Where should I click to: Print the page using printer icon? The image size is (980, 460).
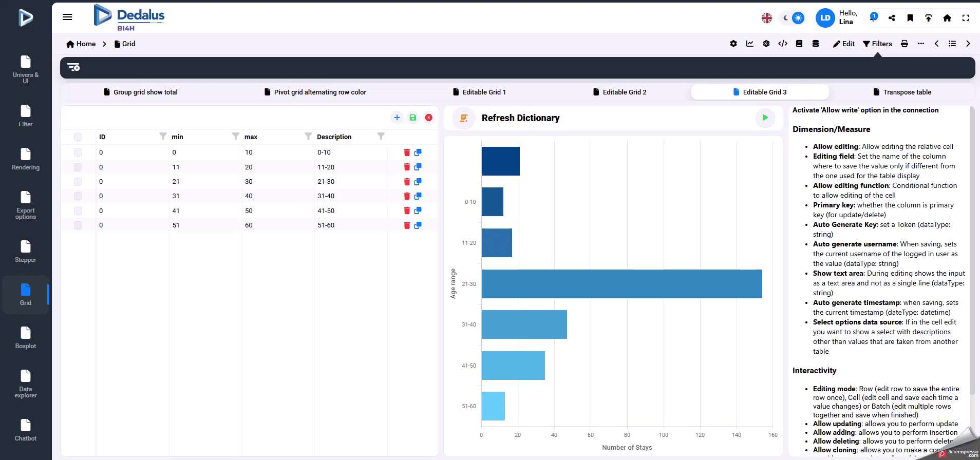click(x=904, y=44)
